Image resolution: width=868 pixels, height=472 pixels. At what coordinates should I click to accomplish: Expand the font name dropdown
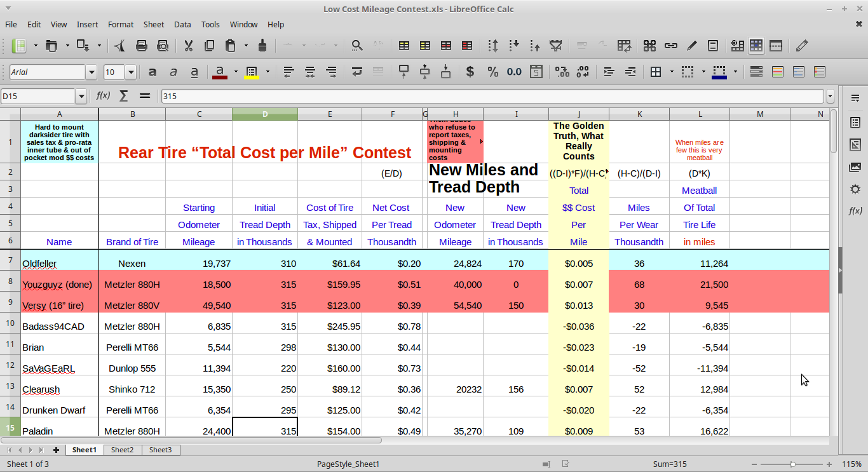tap(92, 72)
